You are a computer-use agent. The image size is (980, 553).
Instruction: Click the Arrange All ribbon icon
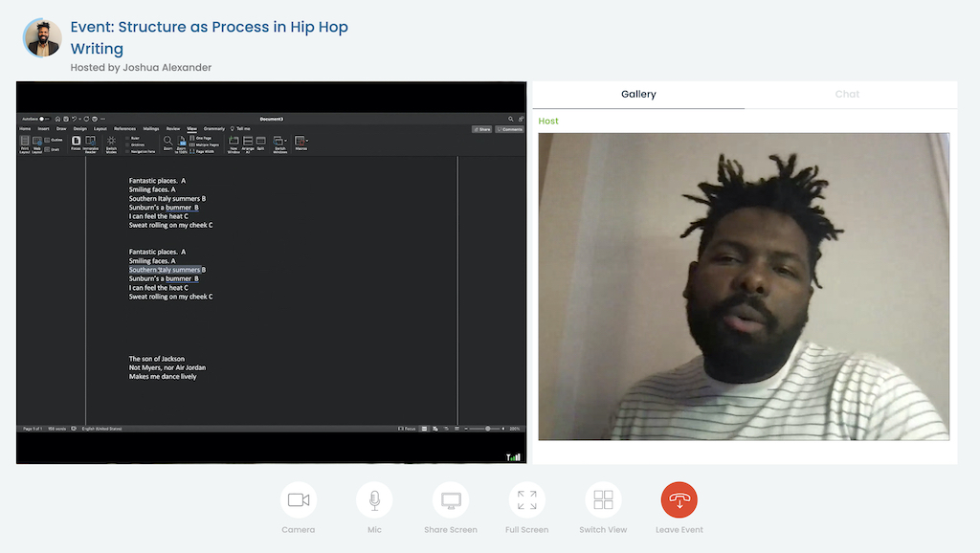[248, 144]
